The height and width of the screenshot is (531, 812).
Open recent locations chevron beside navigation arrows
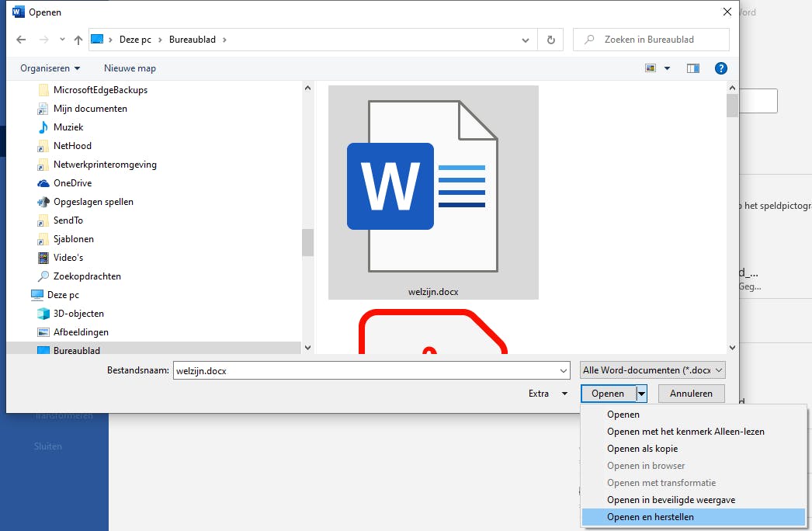click(x=62, y=40)
